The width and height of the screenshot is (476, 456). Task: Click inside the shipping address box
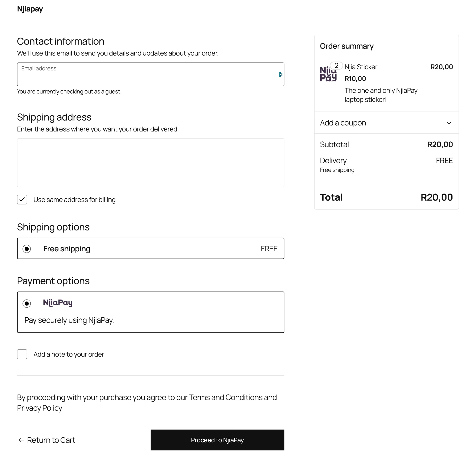(151, 163)
